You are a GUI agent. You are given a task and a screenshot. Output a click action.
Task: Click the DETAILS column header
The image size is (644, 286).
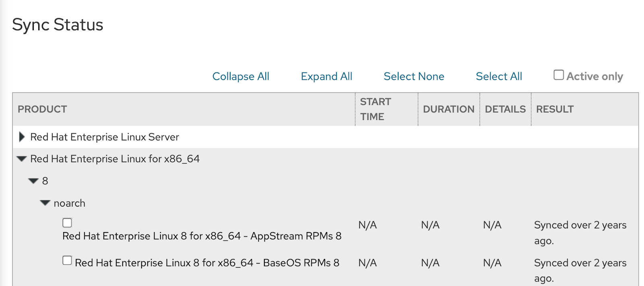click(x=505, y=109)
